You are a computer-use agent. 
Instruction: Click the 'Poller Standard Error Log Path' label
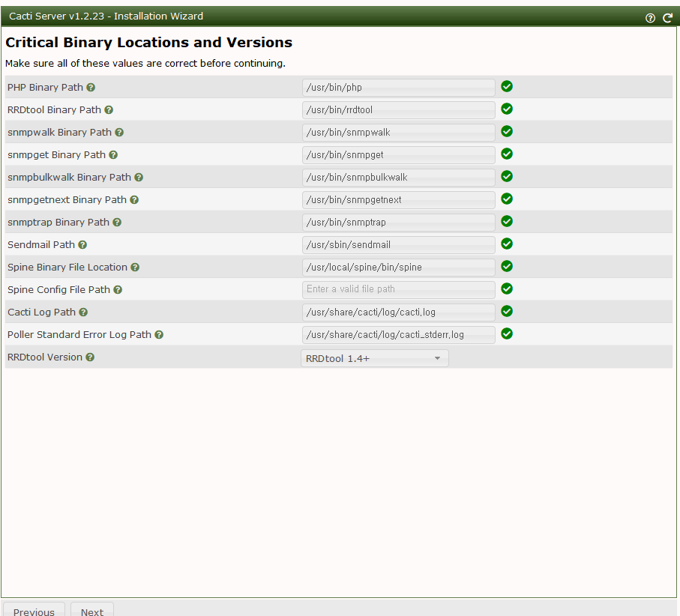click(79, 335)
